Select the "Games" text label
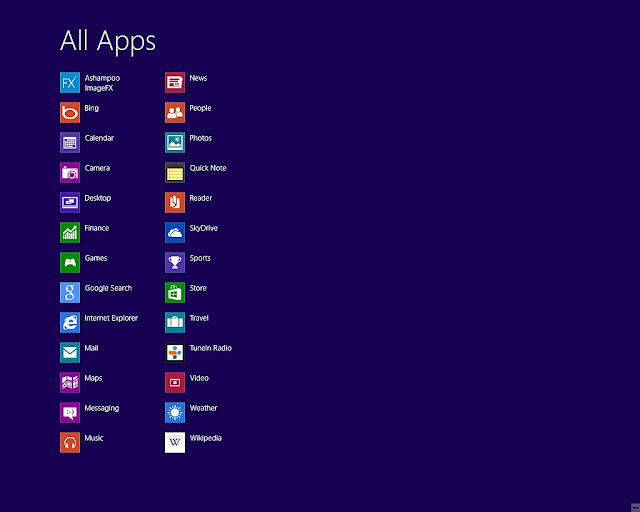 click(96, 258)
